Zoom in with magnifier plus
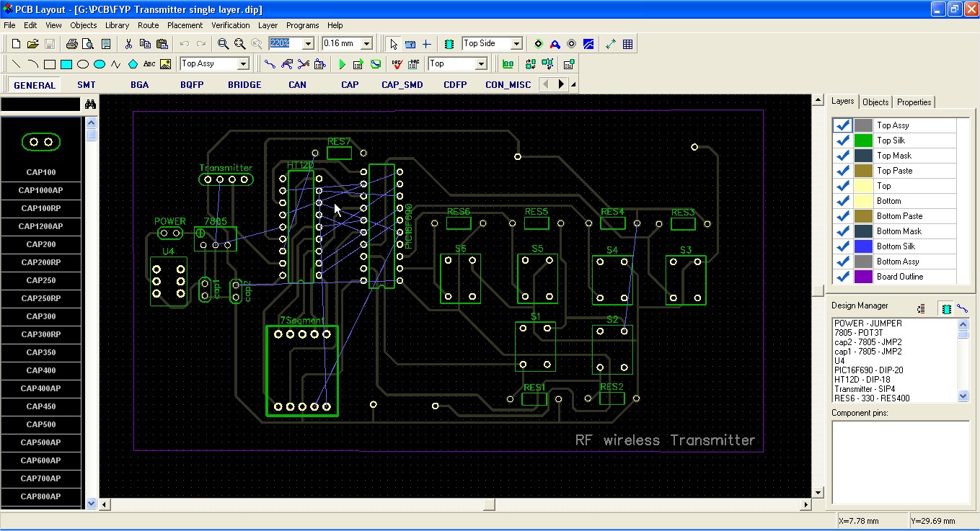The width and height of the screenshot is (980, 531). (224, 44)
